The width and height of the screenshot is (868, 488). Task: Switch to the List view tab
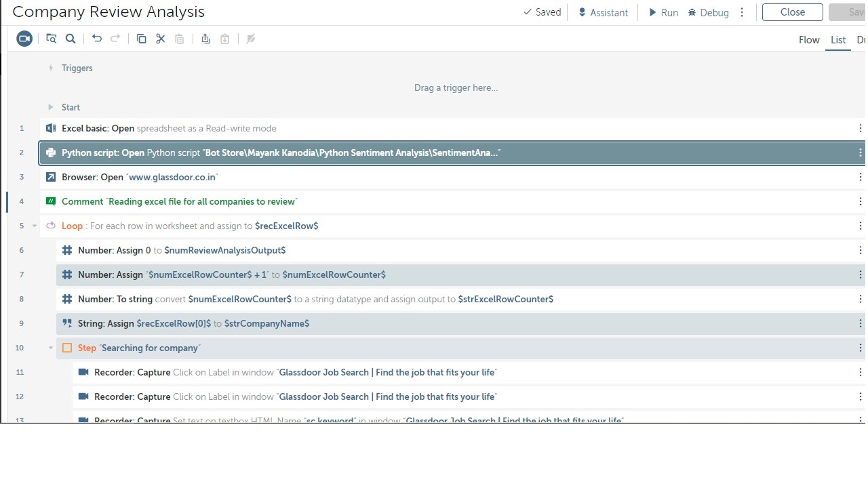838,40
